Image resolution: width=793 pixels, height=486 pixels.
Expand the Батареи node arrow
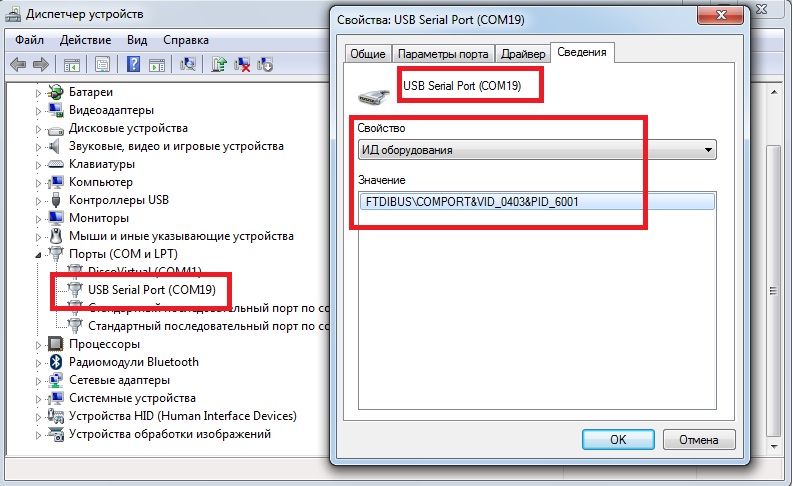click(x=38, y=93)
